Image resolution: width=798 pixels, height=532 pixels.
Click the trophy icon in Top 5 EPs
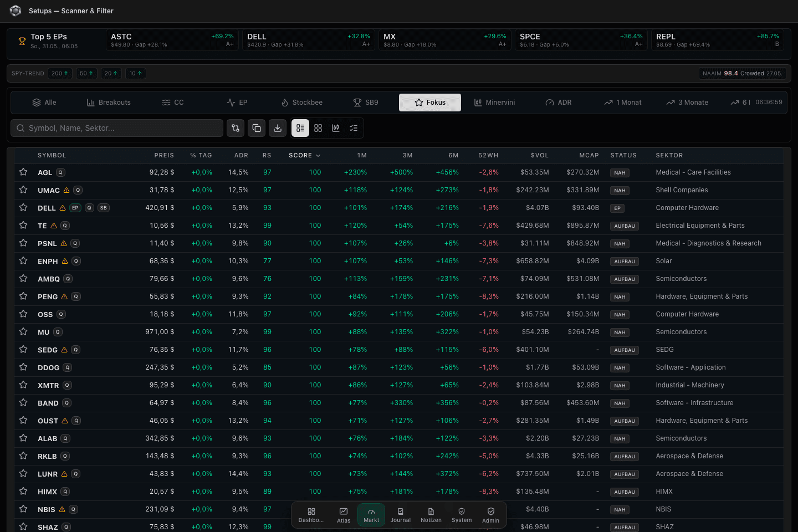(22, 40)
